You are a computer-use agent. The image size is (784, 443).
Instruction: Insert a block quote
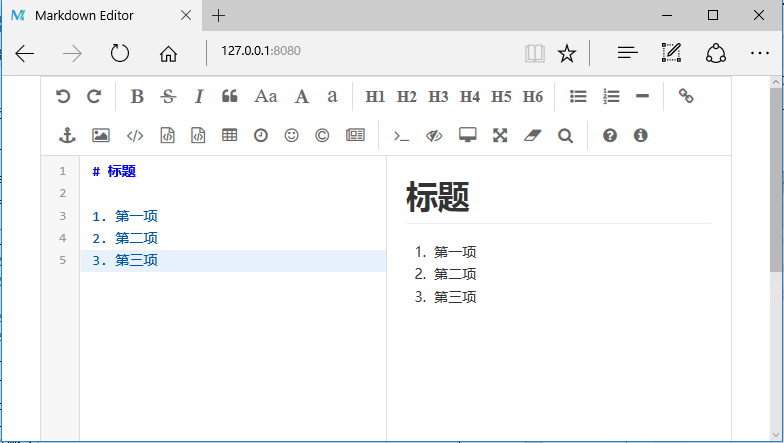pos(229,96)
